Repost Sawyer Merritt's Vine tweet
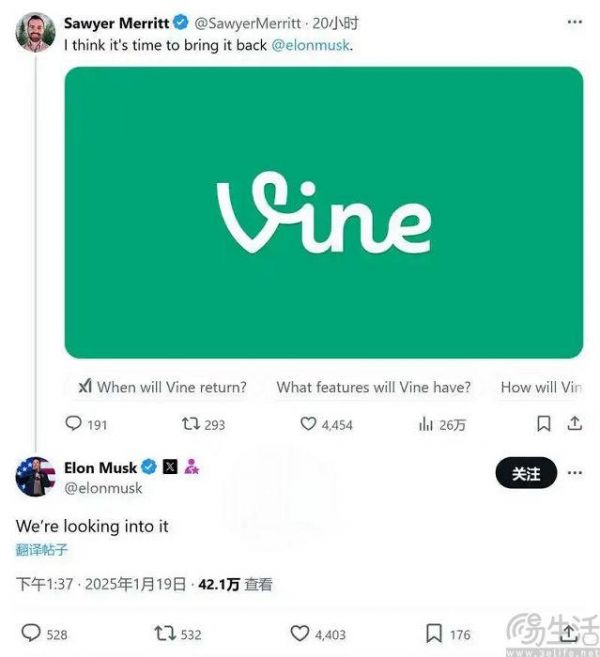The height and width of the screenshot is (657, 600). [188, 424]
